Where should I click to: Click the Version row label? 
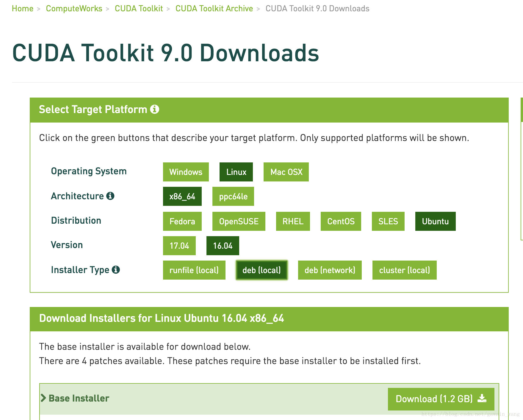67,245
